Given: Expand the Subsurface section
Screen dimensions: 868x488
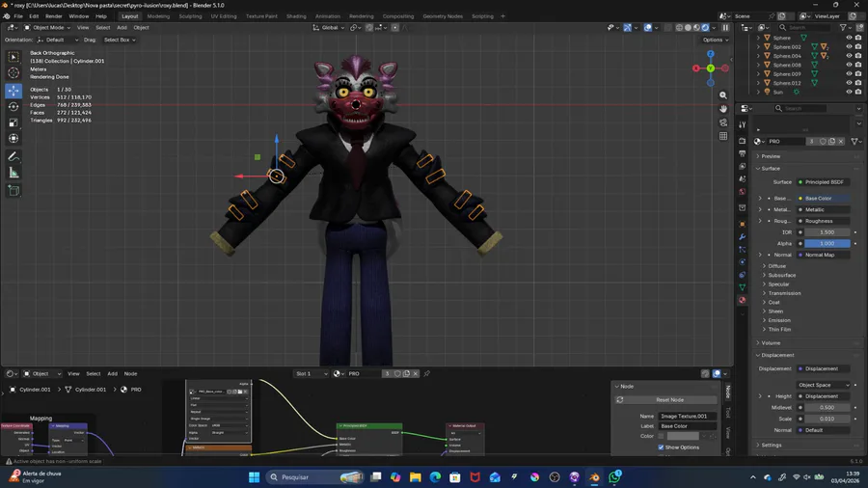Looking at the screenshot, I should click(x=781, y=275).
